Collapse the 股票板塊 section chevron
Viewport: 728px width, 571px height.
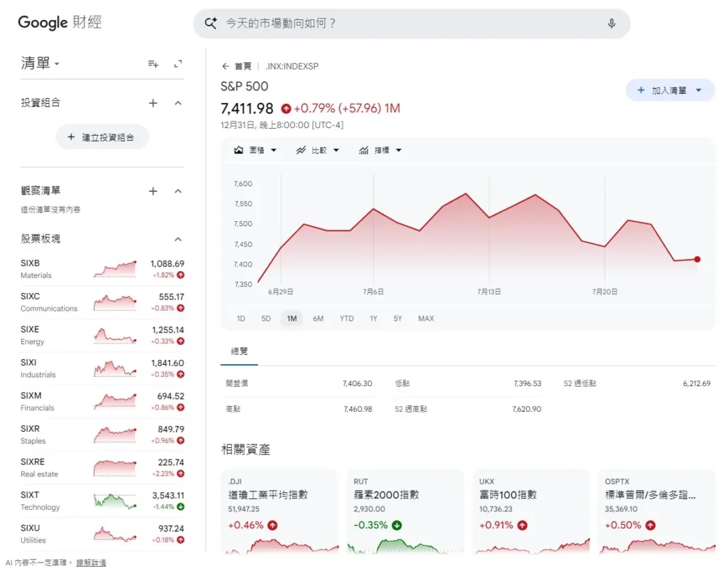178,240
